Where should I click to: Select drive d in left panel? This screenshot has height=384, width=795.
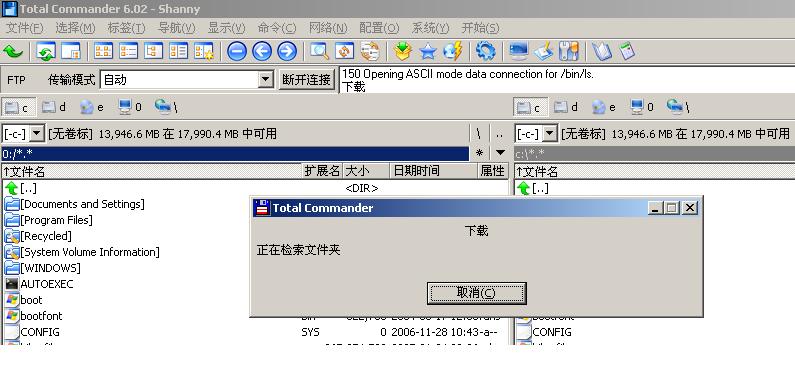(54, 107)
